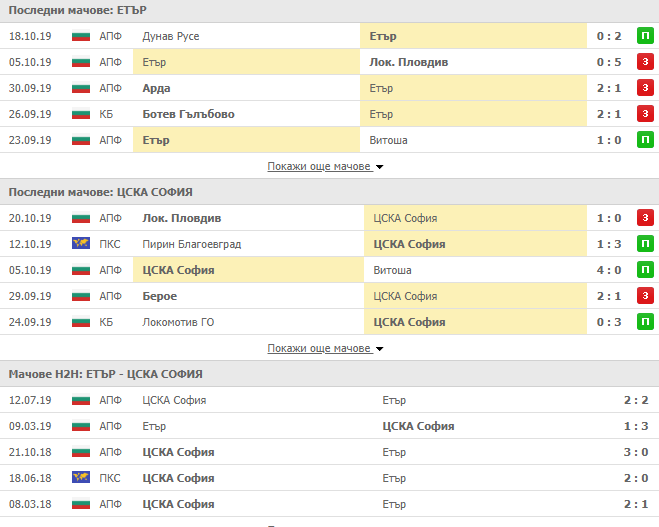The height and width of the screenshot is (527, 659).
Task: Click 'Покажи още мачове' link under ЦСКА София matches
Action: click(320, 348)
